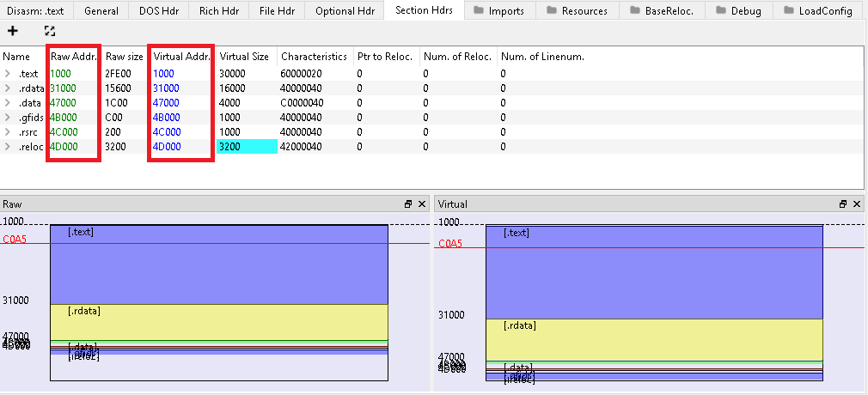Select characteristics value 60000020
Viewport: 868px width, 395px height.
301,73
